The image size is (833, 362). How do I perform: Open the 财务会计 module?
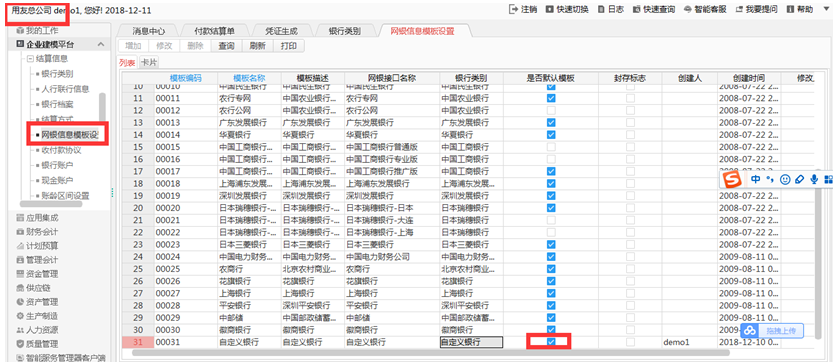tap(37, 232)
